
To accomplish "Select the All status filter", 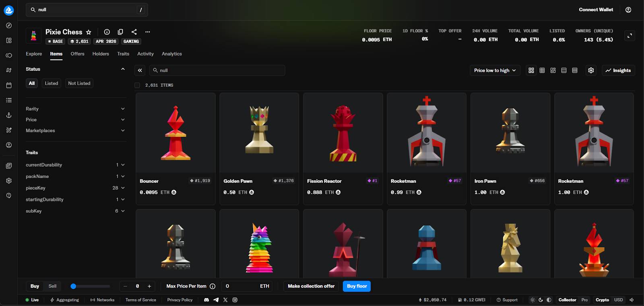I will coord(32,83).
